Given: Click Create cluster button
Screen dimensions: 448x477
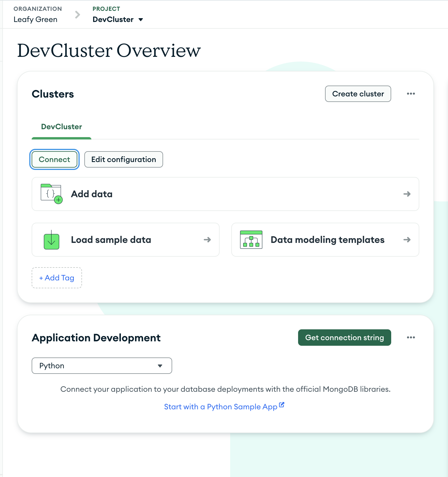Looking at the screenshot, I should coord(358,94).
